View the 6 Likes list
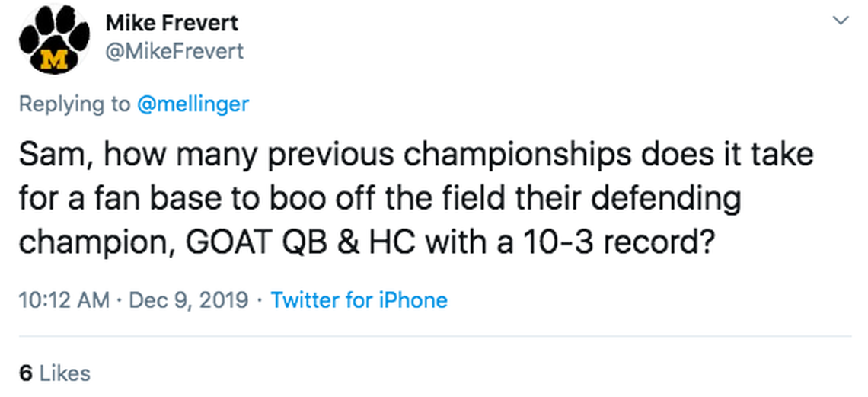This screenshot has height=397, width=868. click(x=54, y=373)
